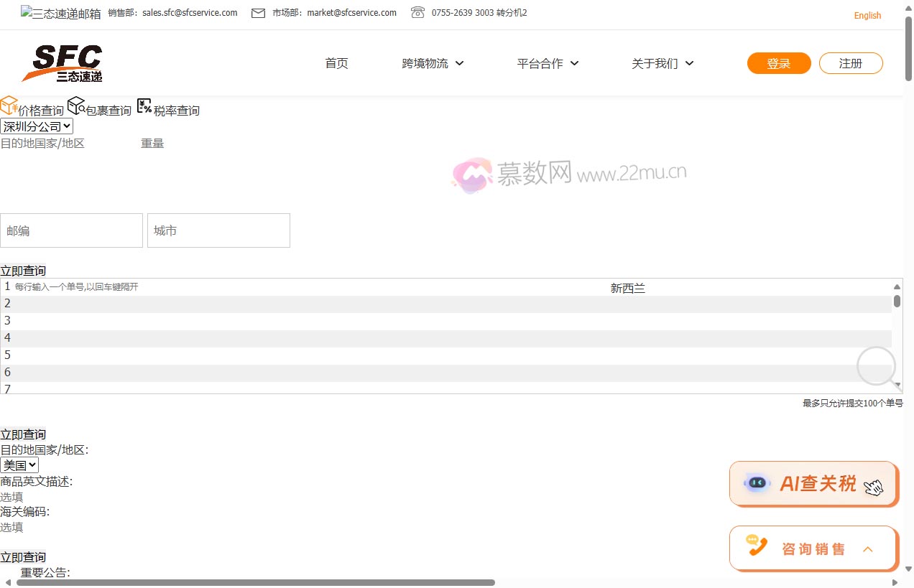The image size is (914, 588).
Task: Click the 登录 login button
Action: [x=778, y=63]
